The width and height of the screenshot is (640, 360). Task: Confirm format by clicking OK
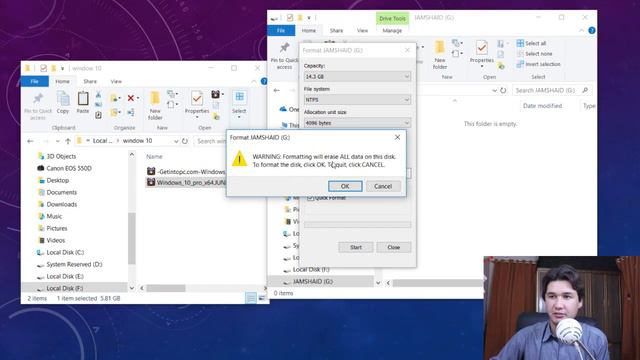click(345, 186)
